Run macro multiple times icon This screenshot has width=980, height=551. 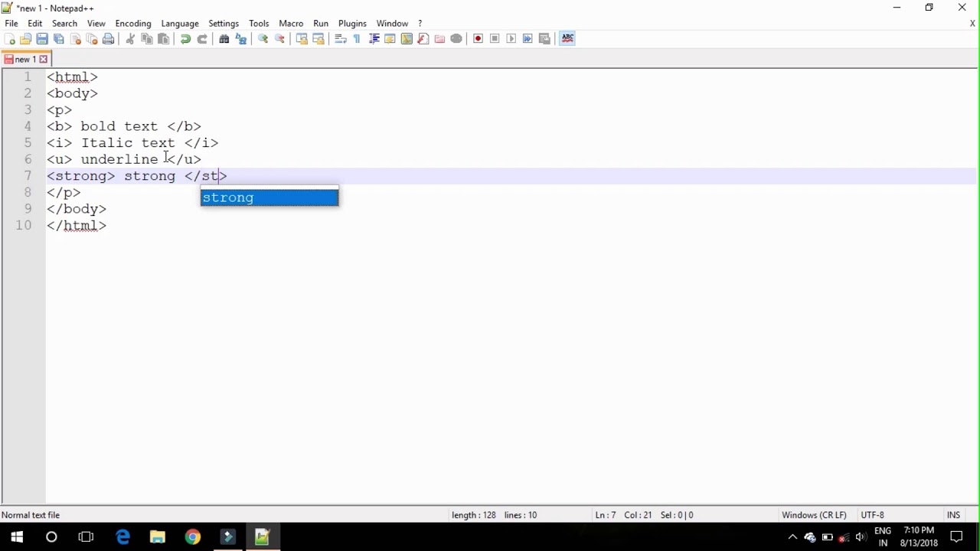(528, 39)
